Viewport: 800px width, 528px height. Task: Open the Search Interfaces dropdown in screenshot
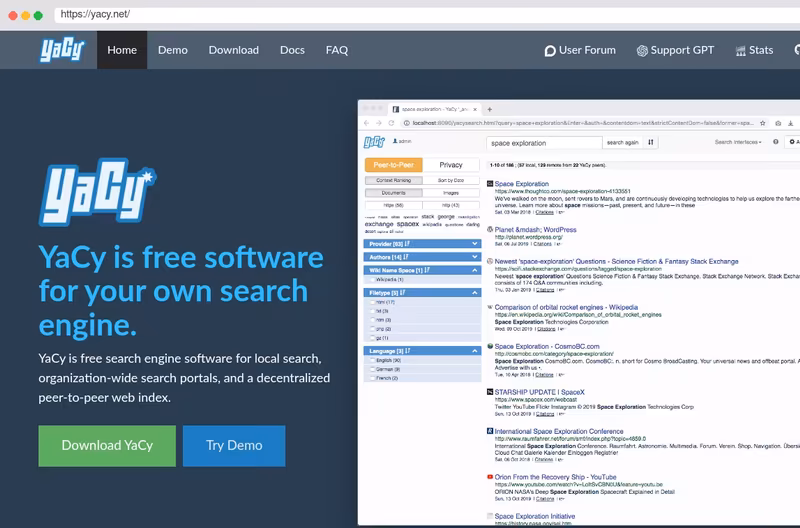tap(738, 142)
